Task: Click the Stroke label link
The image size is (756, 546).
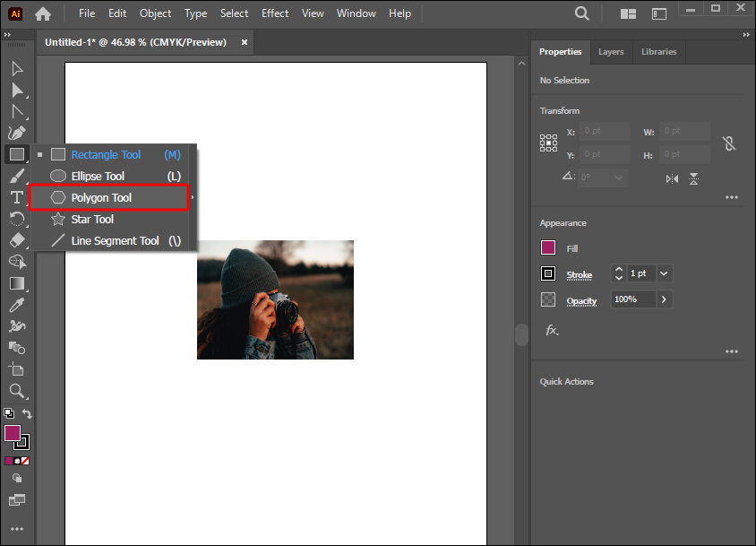Action: coord(579,274)
